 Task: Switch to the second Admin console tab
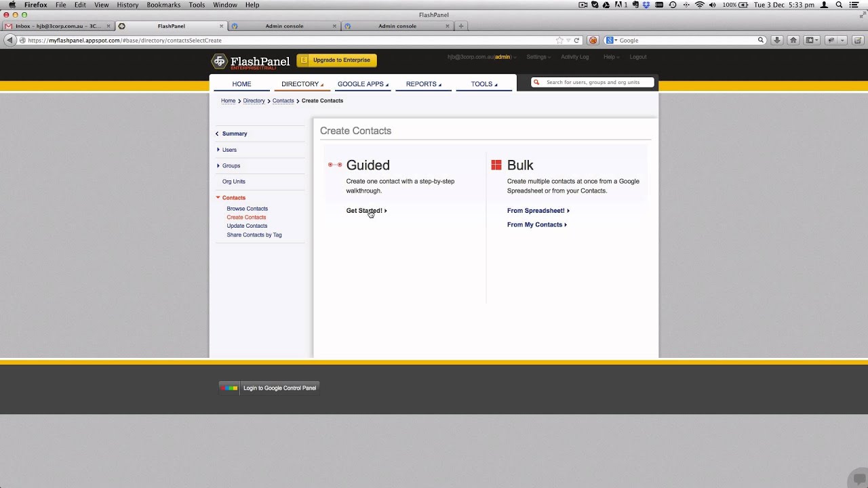[397, 26]
